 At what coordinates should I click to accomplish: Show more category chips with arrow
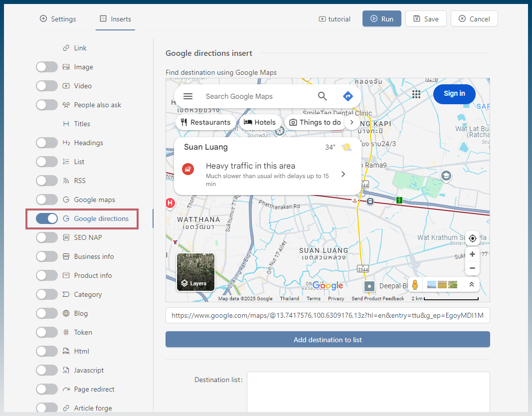pos(352,122)
